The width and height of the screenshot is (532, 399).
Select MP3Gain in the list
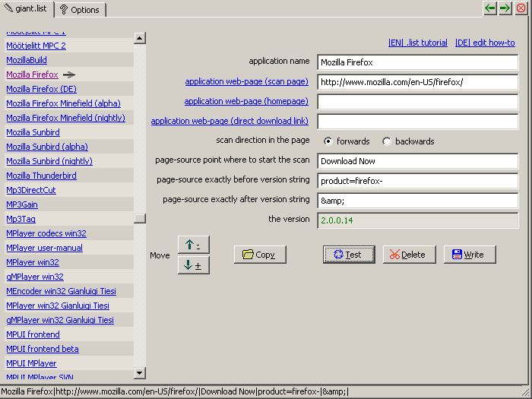pyautogui.click(x=22, y=204)
